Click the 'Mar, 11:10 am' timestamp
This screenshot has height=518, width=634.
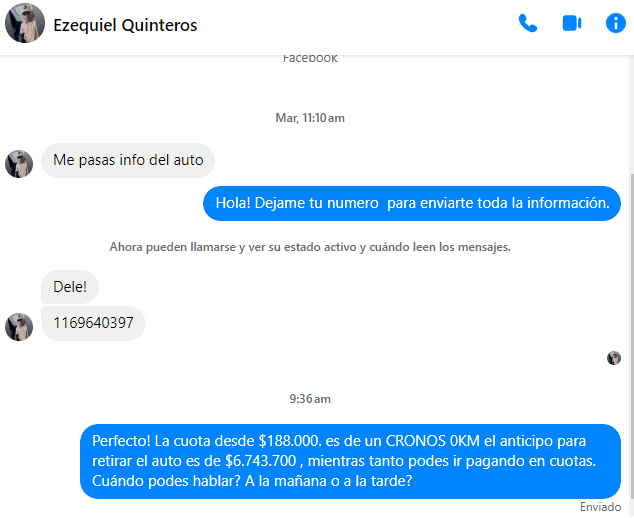310,118
